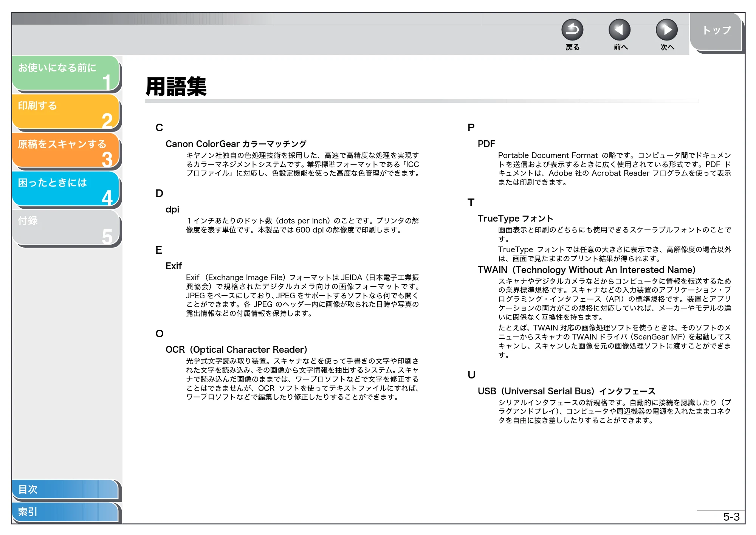Click the glossary term dpi
The image size is (756, 535).
click(x=172, y=209)
